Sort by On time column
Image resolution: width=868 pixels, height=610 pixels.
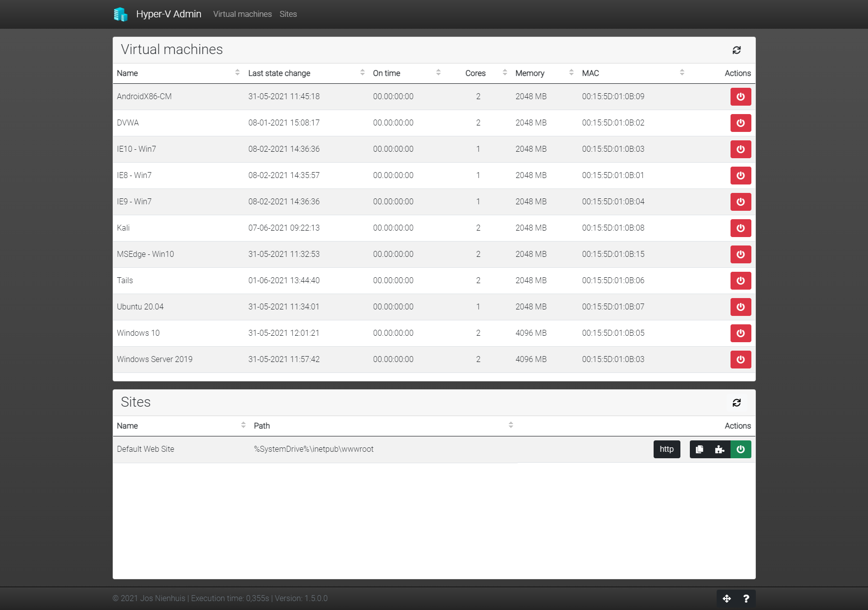(407, 73)
